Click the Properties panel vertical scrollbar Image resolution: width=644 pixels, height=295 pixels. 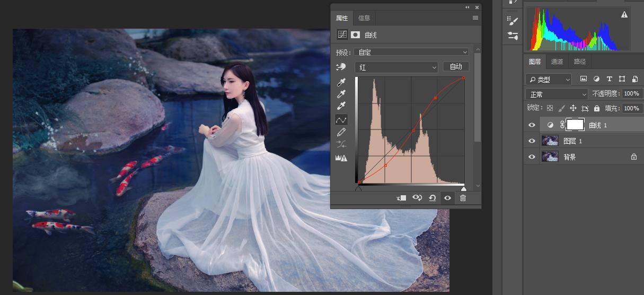(x=478, y=97)
